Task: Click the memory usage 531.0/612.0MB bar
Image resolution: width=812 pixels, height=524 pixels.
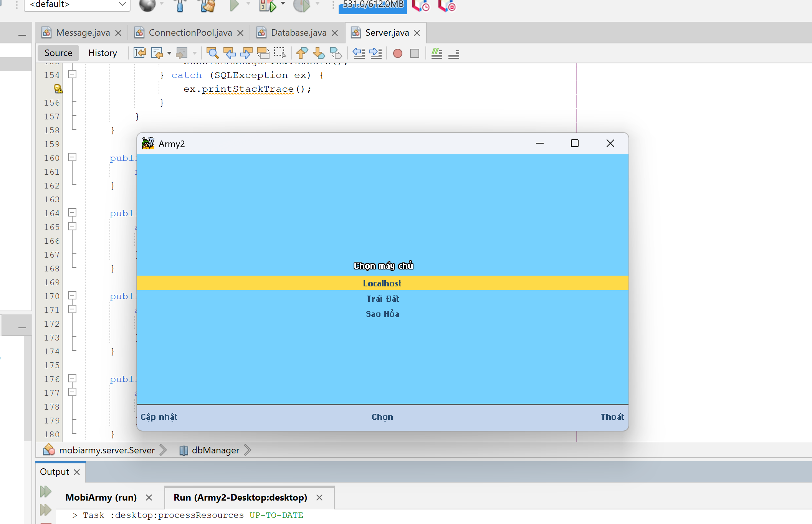Action: tap(372, 7)
